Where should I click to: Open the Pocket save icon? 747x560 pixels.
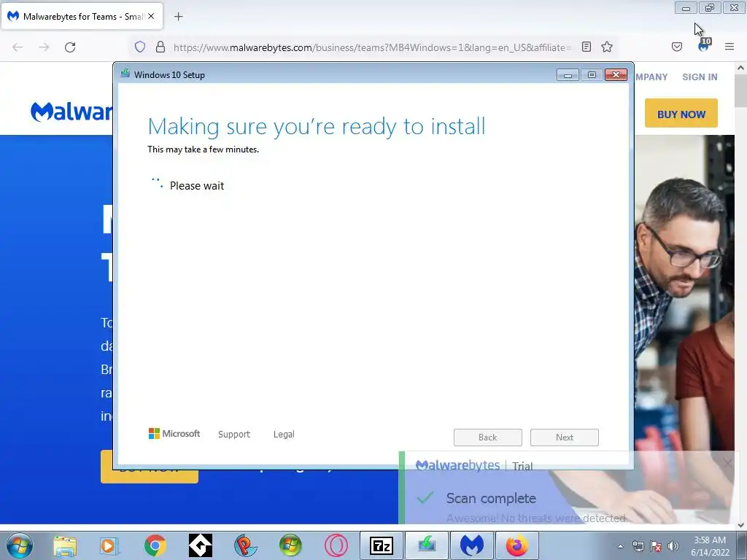677,47
